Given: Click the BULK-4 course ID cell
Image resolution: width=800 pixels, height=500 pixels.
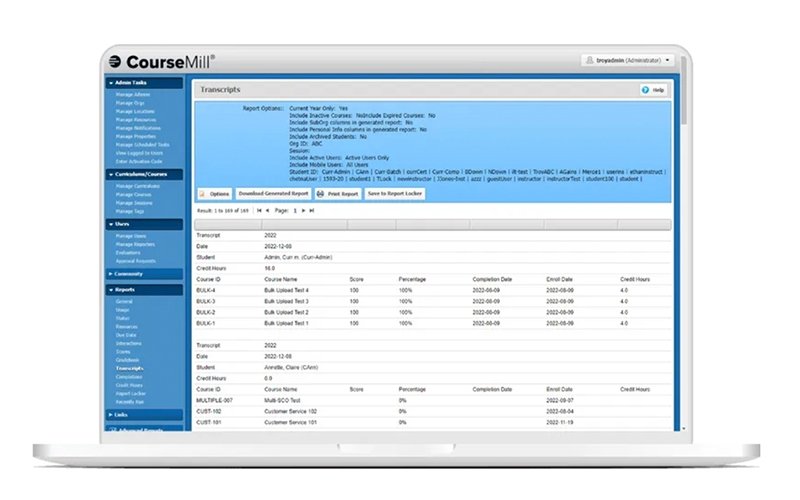Looking at the screenshot, I should pos(206,290).
